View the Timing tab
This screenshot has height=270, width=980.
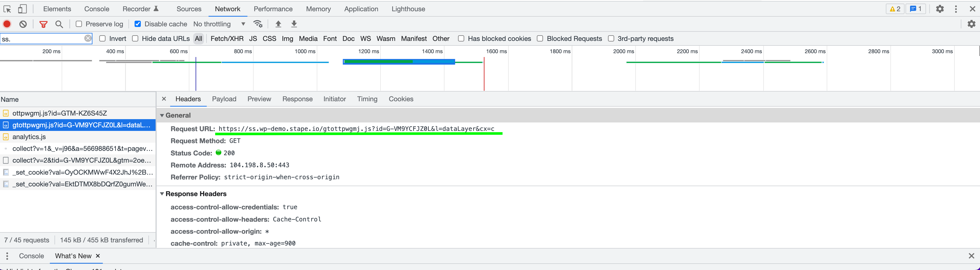click(367, 99)
